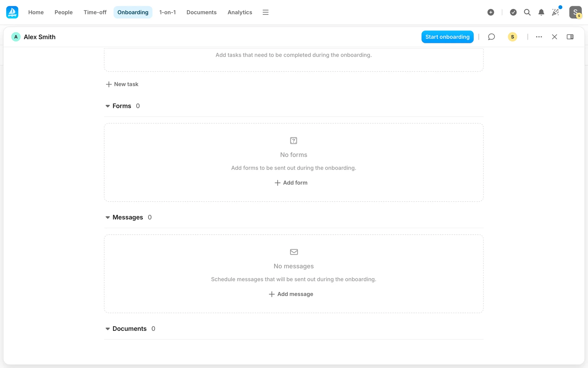Screen dimensions: 588x368
Task: Collapse the Forms section
Action: pyautogui.click(x=108, y=106)
